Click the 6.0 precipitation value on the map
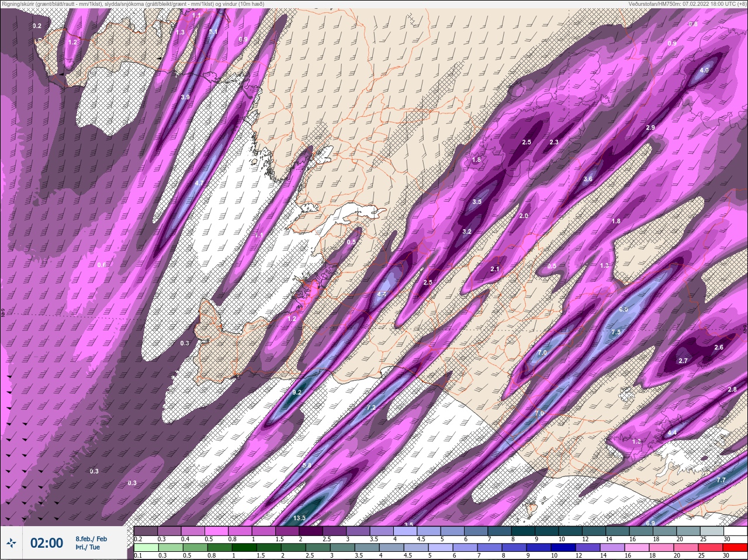 pos(624,309)
